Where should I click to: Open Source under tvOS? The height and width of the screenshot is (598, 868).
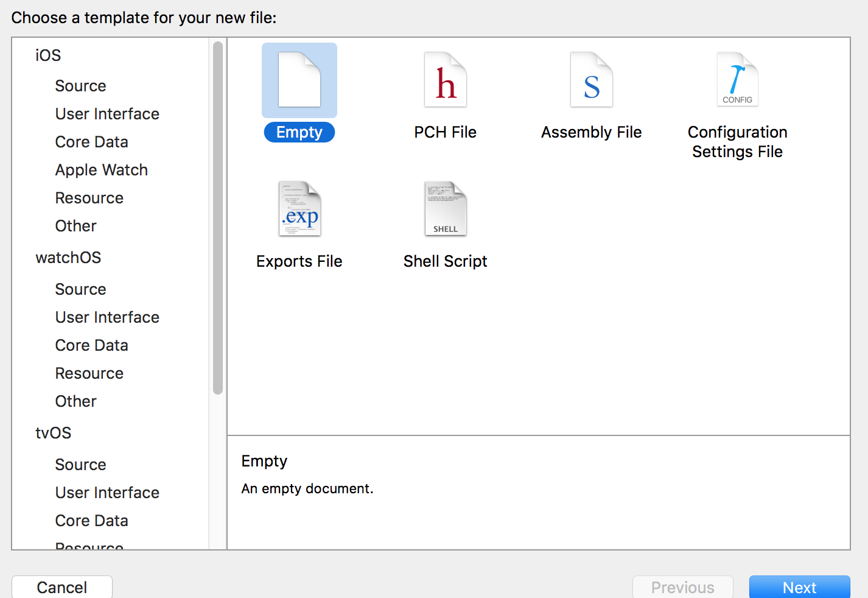(80, 465)
